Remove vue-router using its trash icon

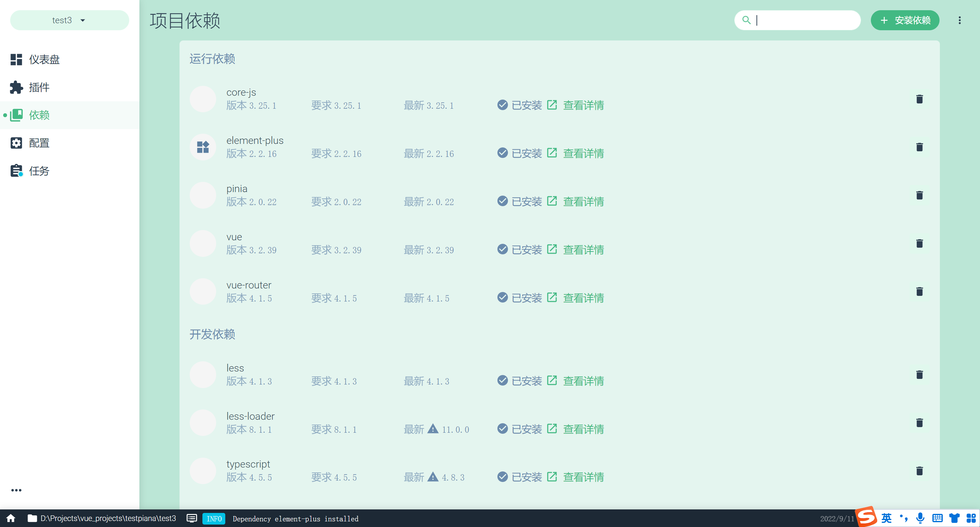[x=919, y=292]
